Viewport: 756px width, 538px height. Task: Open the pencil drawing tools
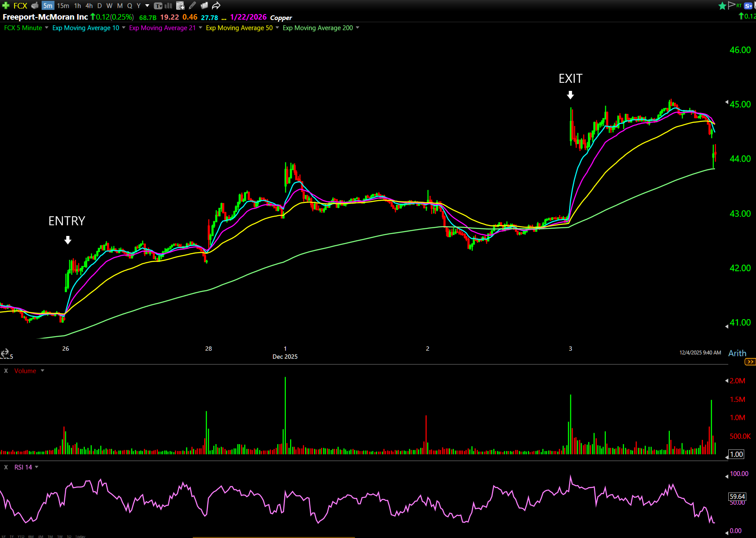(x=192, y=6)
